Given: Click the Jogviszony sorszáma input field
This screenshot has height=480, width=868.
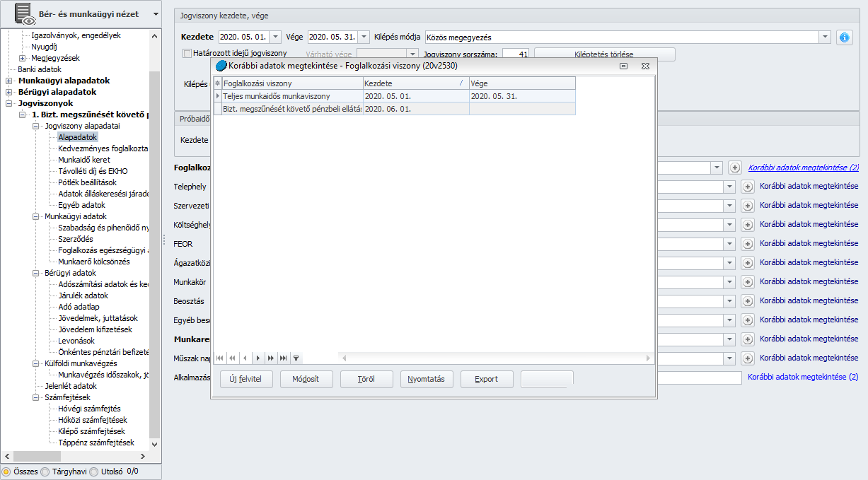Looking at the screenshot, I should (516, 54).
